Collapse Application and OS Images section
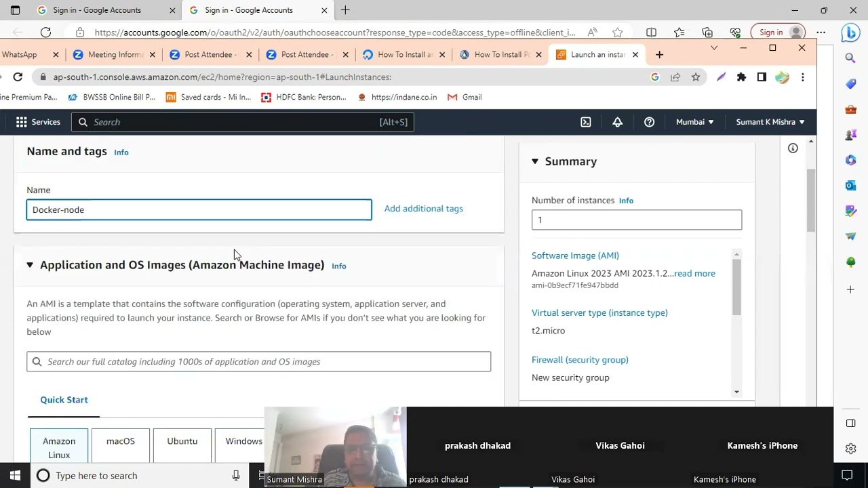Viewport: 868px width, 488px height. [30, 265]
